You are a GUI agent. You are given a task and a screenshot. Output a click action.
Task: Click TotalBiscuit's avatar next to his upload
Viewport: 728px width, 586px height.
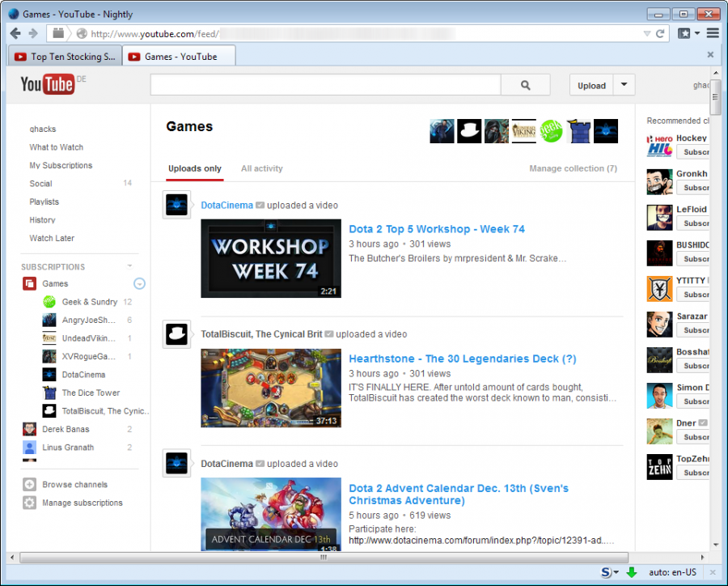click(176, 333)
